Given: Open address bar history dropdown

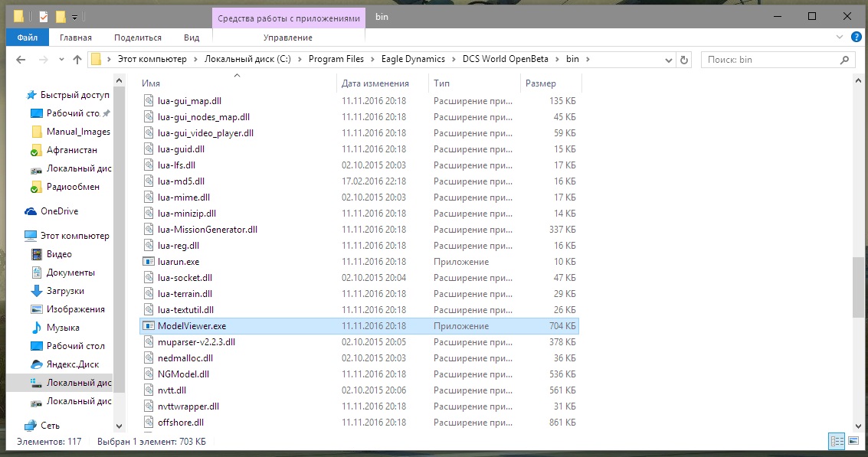Looking at the screenshot, I should coord(668,60).
